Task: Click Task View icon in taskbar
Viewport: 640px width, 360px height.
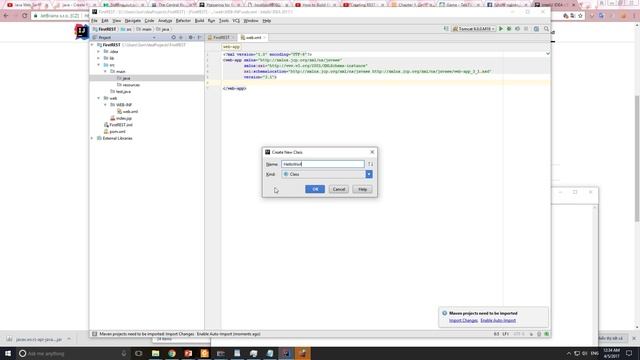Action: click(139, 353)
